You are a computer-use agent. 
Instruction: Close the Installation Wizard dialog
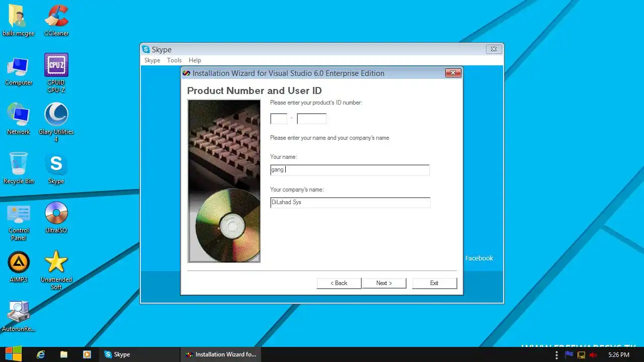tap(453, 73)
